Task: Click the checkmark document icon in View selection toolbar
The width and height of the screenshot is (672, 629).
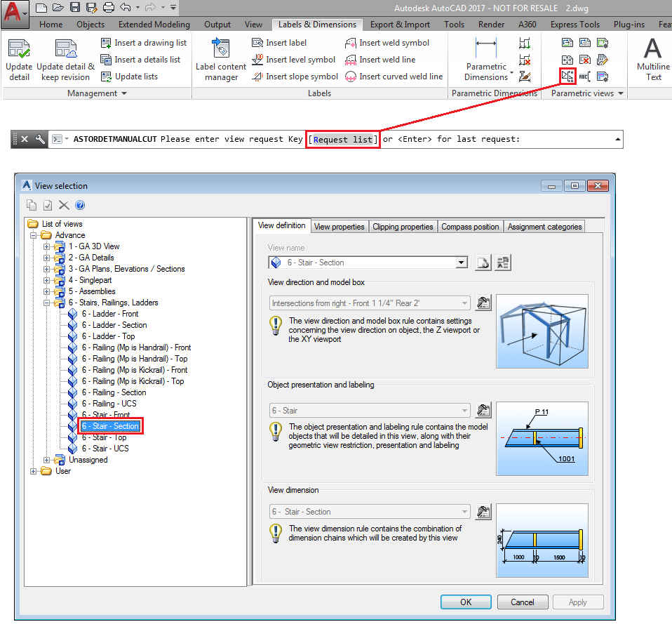Action: pos(48,205)
